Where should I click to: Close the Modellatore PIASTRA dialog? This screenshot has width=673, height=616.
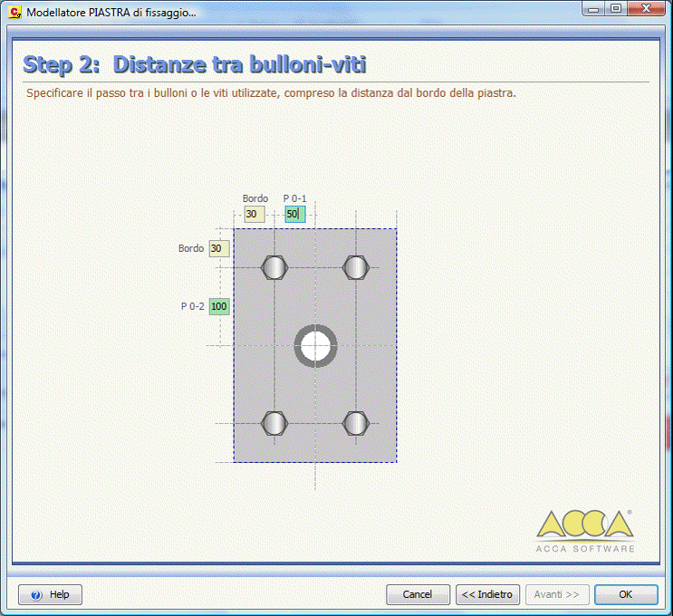click(647, 10)
